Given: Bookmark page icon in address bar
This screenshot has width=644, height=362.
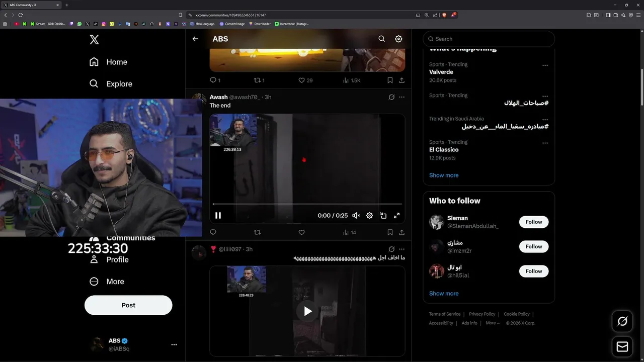Looking at the screenshot, I should (x=181, y=15).
